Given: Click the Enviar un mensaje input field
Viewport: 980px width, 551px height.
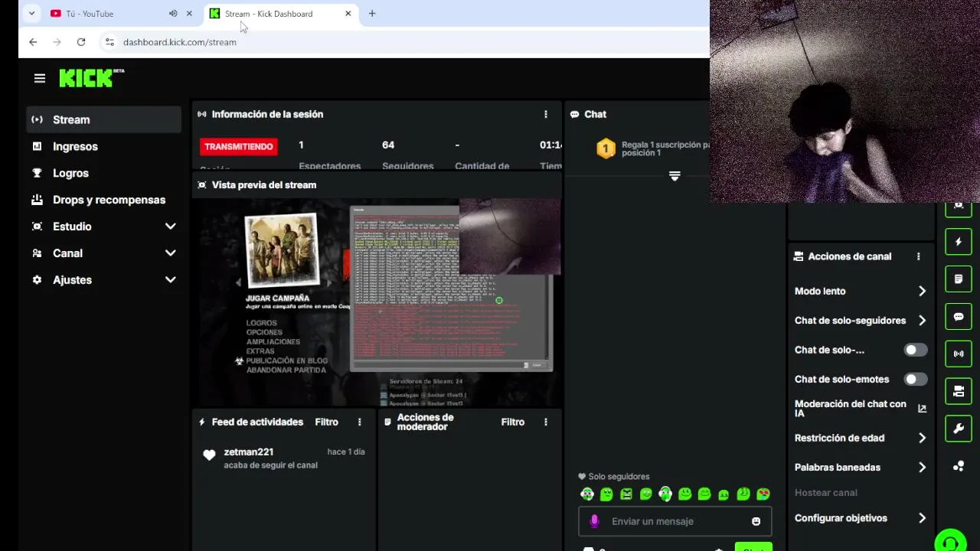Looking at the screenshot, I should pyautogui.click(x=675, y=521).
